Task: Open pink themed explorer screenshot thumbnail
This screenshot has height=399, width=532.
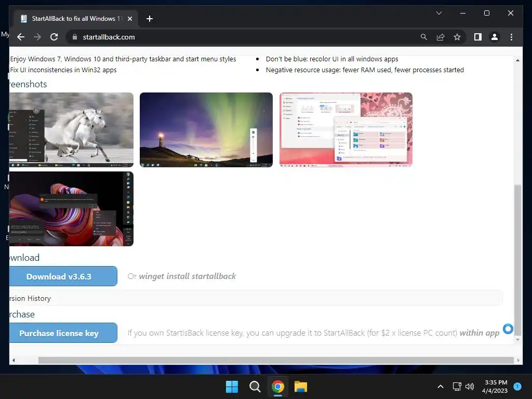Action: (x=345, y=129)
